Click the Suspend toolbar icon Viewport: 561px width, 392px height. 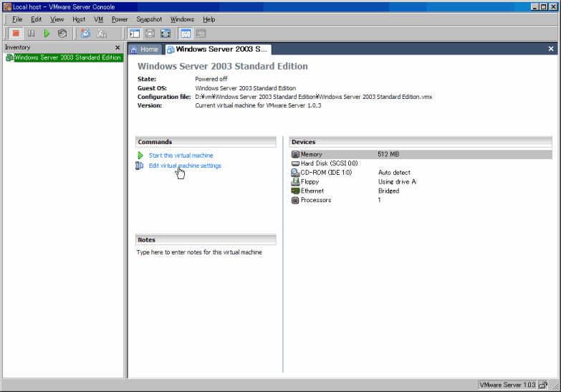click(31, 34)
